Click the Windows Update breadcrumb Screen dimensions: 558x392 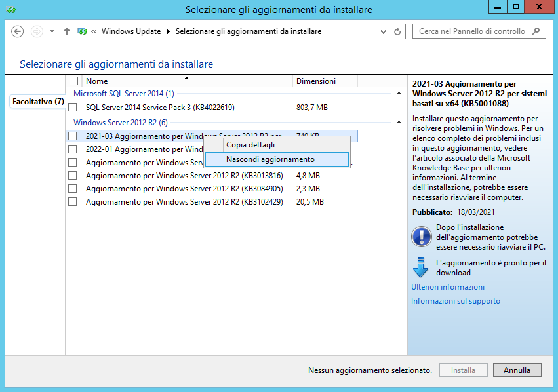131,31
